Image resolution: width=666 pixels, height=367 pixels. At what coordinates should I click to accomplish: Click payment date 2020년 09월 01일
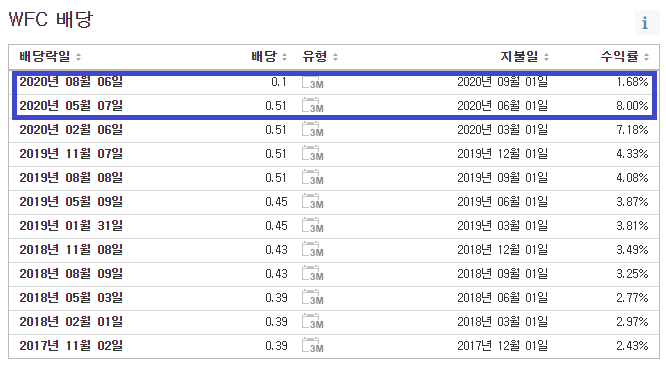coord(502,82)
